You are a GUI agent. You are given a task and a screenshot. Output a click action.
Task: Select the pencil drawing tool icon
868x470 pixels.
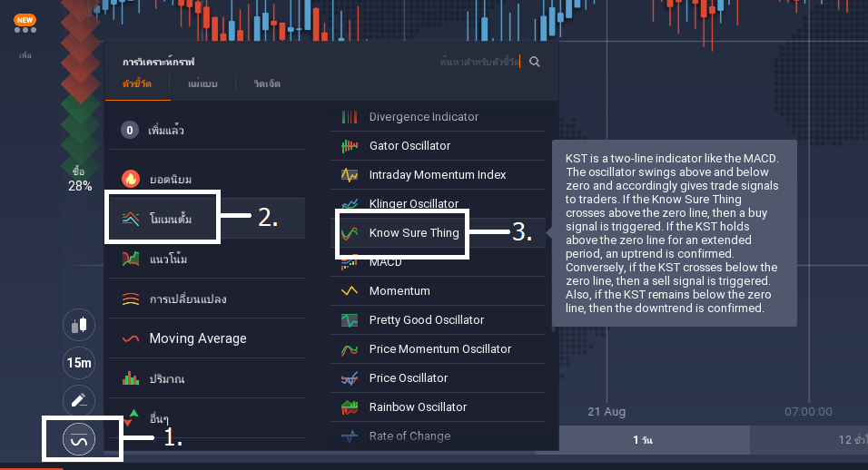point(79,400)
